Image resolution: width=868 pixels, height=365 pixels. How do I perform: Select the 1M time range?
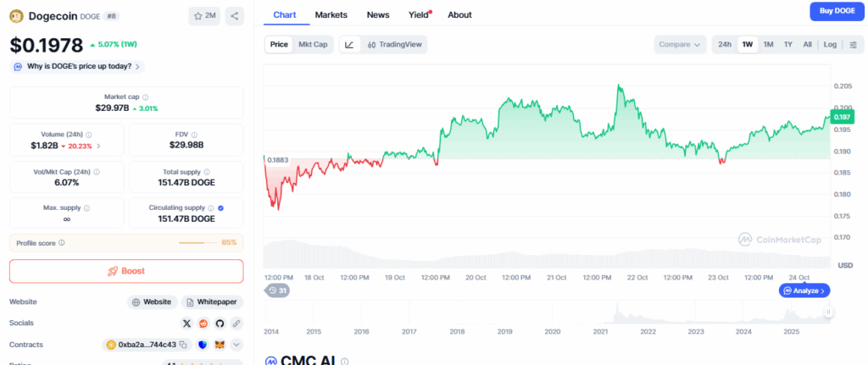click(x=768, y=44)
